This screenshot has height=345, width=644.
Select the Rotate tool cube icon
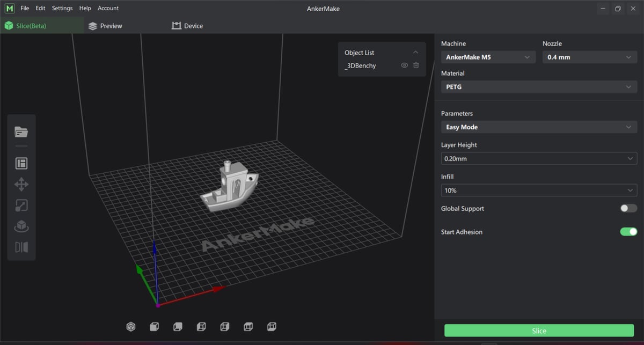pos(21,226)
